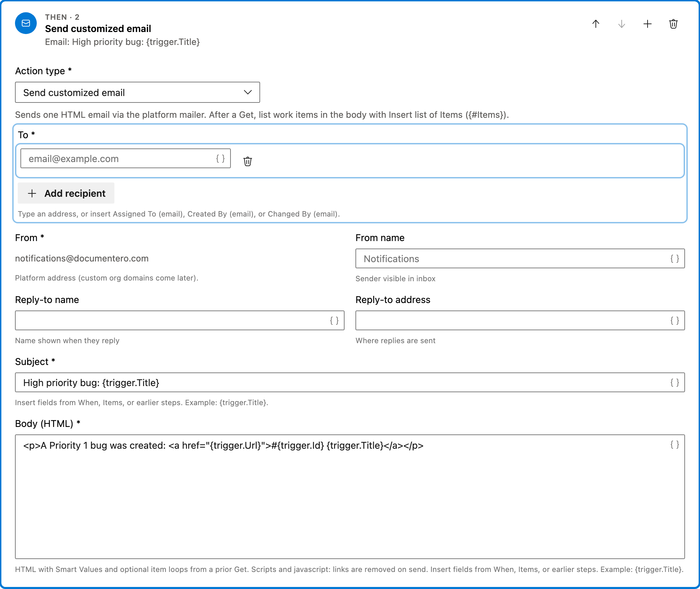700x589 pixels.
Task: Insert smart value into Reply-to address field
Action: 675,320
